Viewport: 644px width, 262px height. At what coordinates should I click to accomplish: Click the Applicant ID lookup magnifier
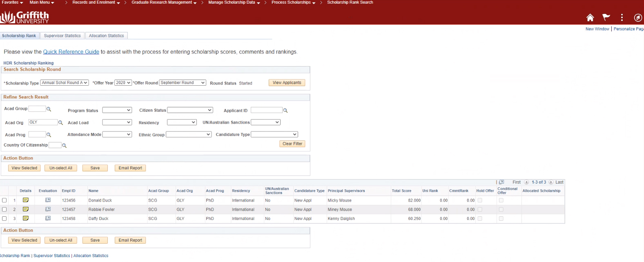point(285,111)
